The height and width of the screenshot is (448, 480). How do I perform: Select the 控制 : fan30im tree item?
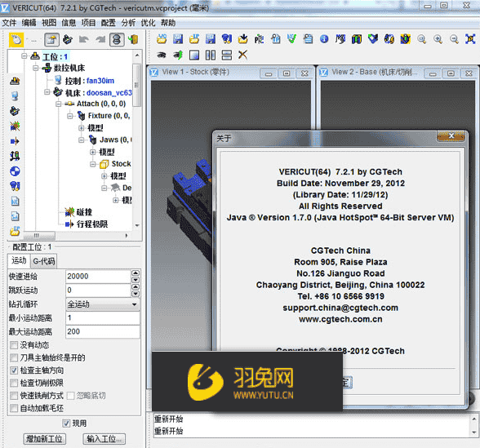point(90,81)
